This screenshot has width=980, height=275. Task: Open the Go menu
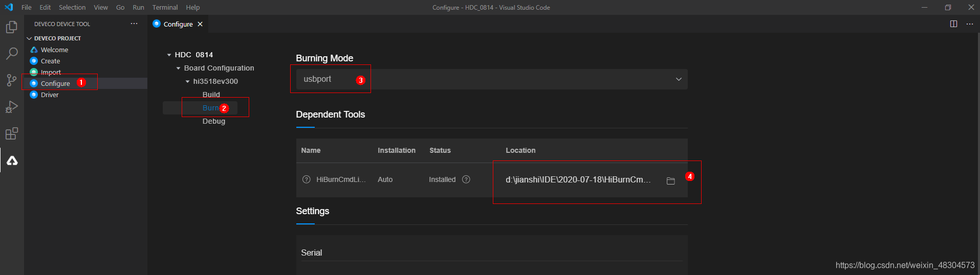[x=120, y=7]
